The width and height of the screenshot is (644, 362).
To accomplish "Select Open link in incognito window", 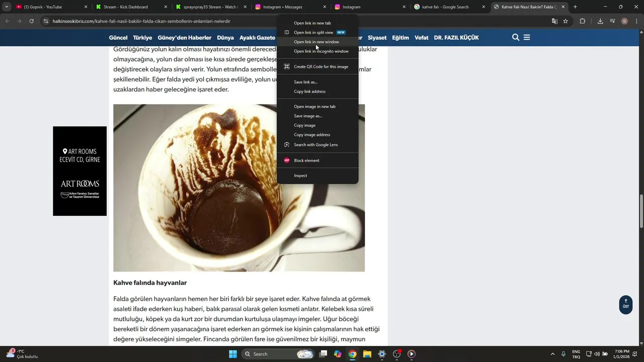I will (317, 51).
